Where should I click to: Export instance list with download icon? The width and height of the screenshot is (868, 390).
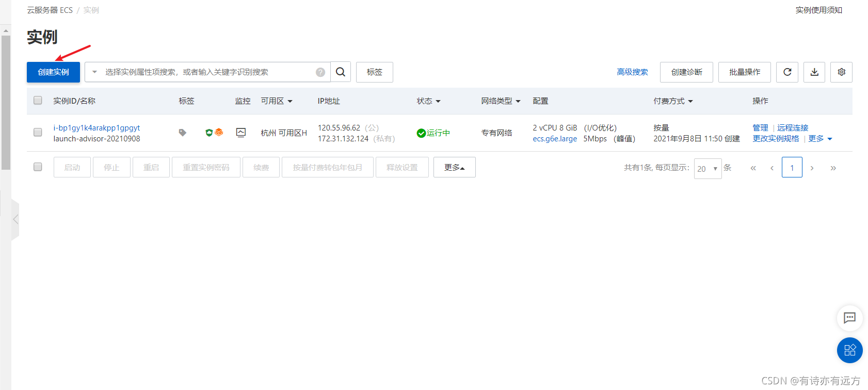click(814, 72)
